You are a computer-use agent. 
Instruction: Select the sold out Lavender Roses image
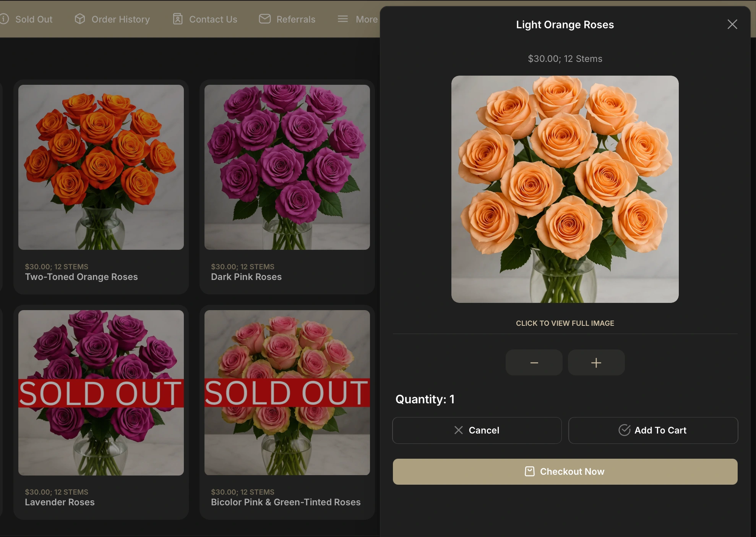click(101, 393)
